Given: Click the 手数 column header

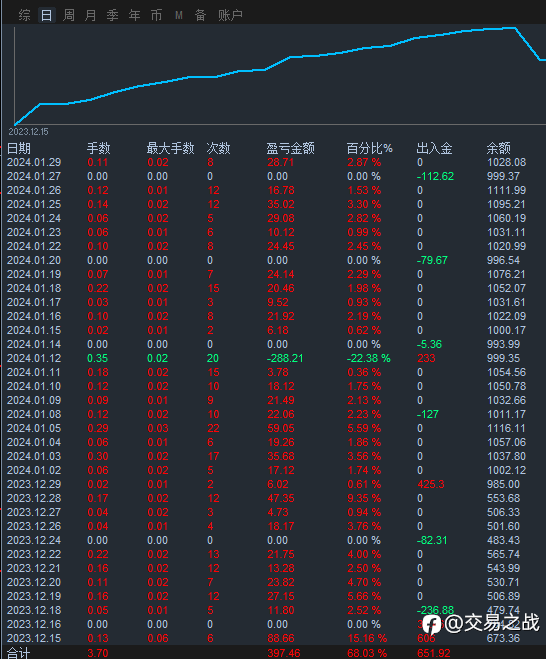Looking at the screenshot, I should pos(98,148).
